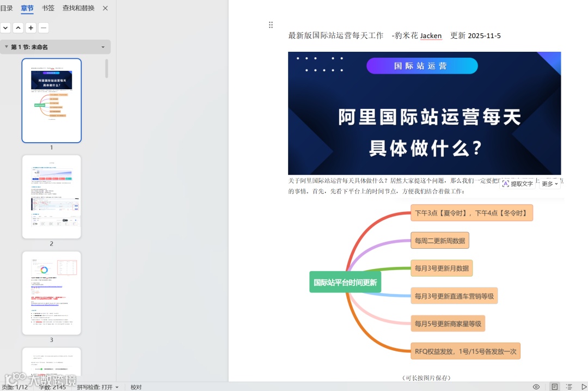The image size is (588, 391).
Task: Open the 查找和替换 tab
Action: pos(78,8)
